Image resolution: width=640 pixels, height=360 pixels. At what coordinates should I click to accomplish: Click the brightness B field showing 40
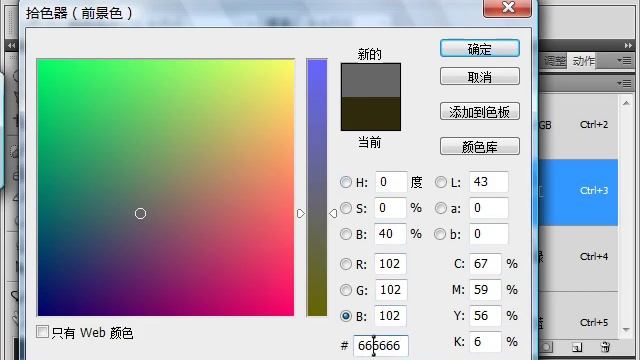391,234
